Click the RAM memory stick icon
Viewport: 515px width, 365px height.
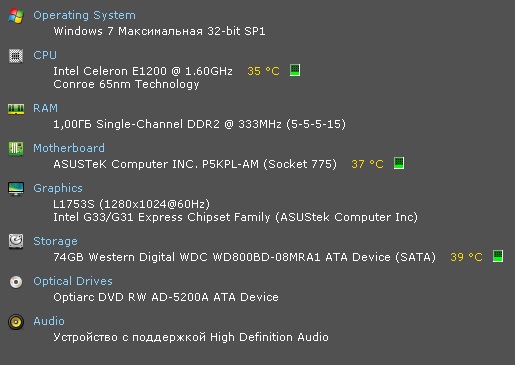pyautogui.click(x=16, y=109)
